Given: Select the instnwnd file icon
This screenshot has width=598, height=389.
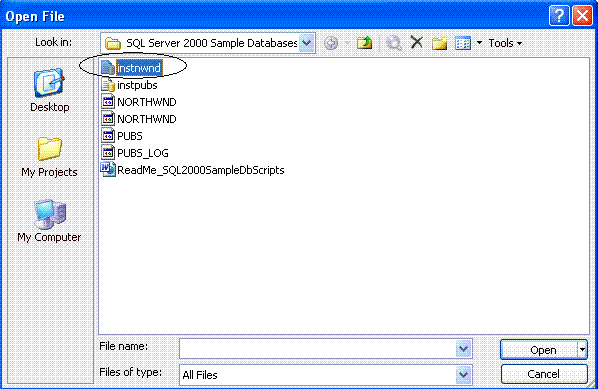Looking at the screenshot, I should [108, 68].
